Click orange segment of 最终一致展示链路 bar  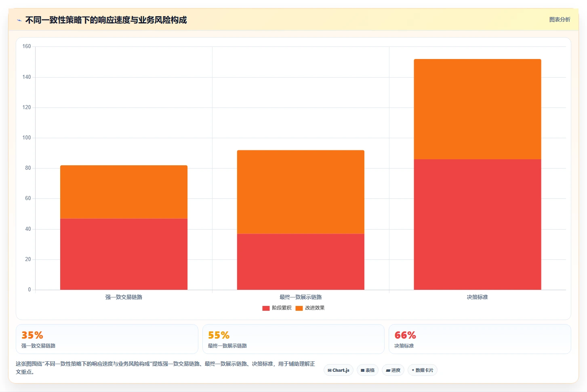coord(301,192)
